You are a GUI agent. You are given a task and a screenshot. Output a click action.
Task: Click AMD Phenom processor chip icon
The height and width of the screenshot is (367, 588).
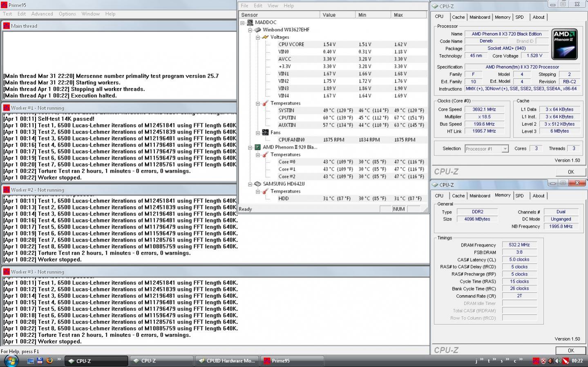click(257, 147)
